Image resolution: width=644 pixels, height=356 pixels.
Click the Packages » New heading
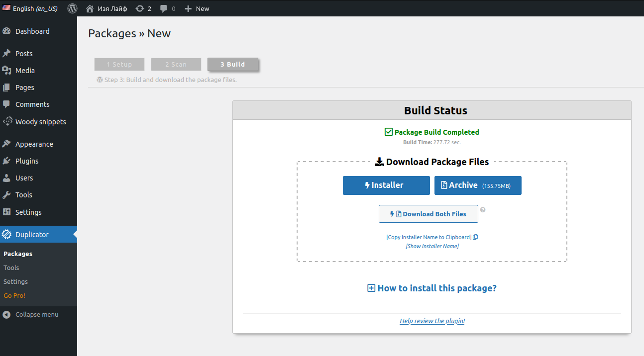coord(129,34)
